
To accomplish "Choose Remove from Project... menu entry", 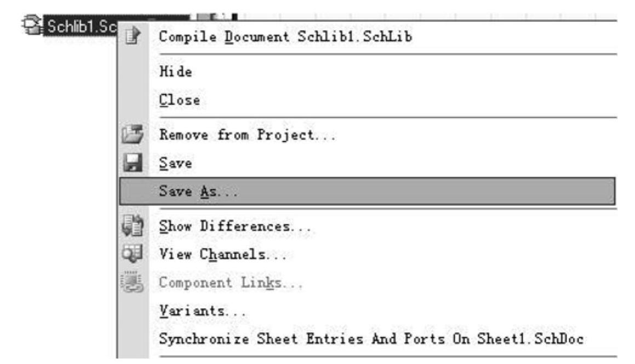I will point(247,135).
